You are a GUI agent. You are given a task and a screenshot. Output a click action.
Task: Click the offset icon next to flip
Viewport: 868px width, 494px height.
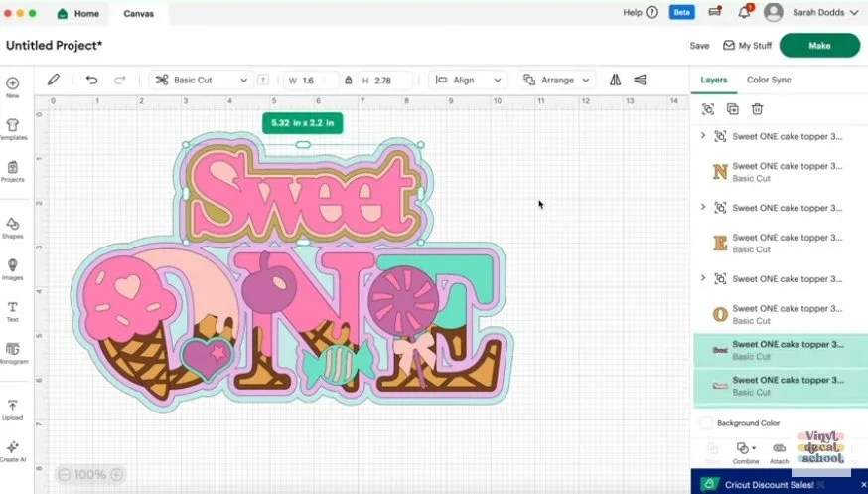[x=640, y=80]
